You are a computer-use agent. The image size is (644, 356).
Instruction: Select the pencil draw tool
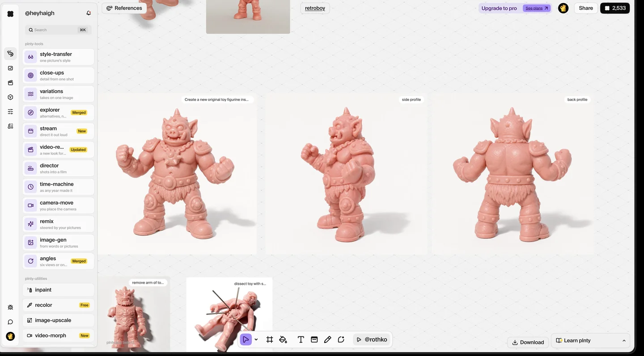pos(328,339)
